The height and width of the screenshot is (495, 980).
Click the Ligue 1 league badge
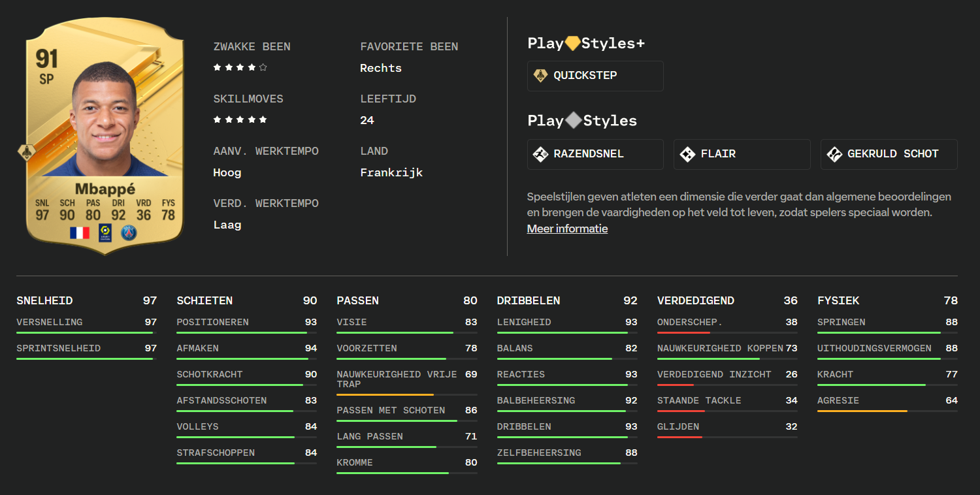105,232
